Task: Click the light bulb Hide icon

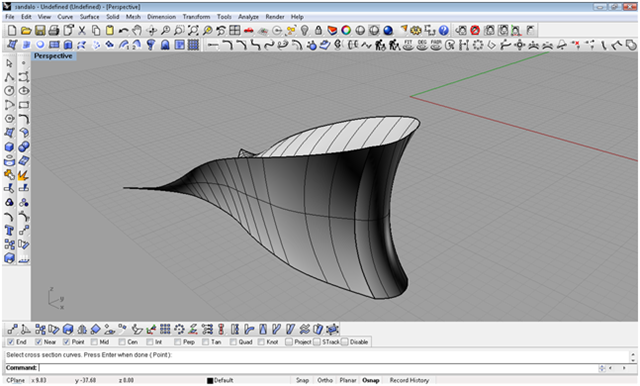Action: click(x=304, y=31)
